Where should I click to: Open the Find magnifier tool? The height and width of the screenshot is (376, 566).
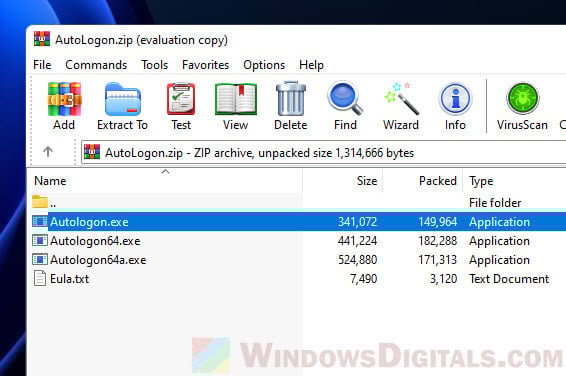(345, 98)
